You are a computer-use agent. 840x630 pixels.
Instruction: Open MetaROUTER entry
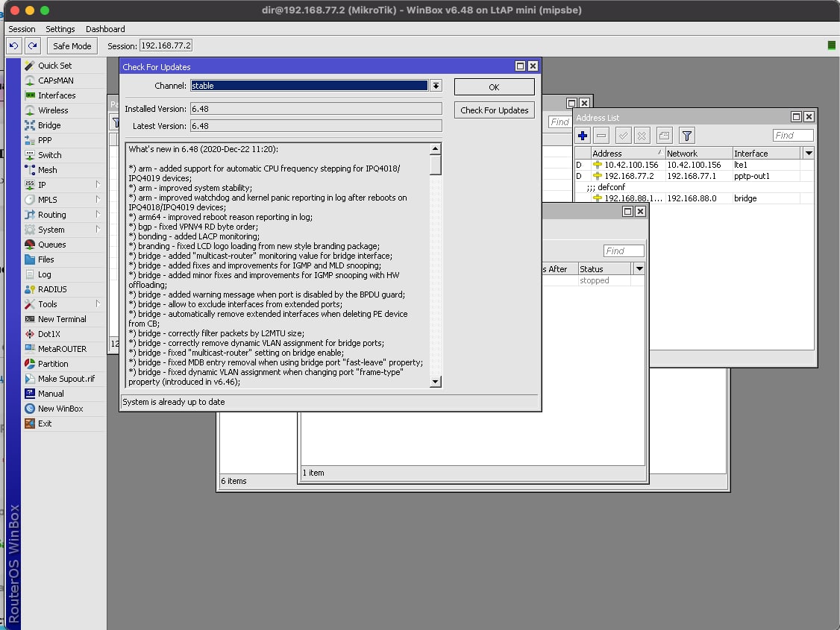coord(62,349)
